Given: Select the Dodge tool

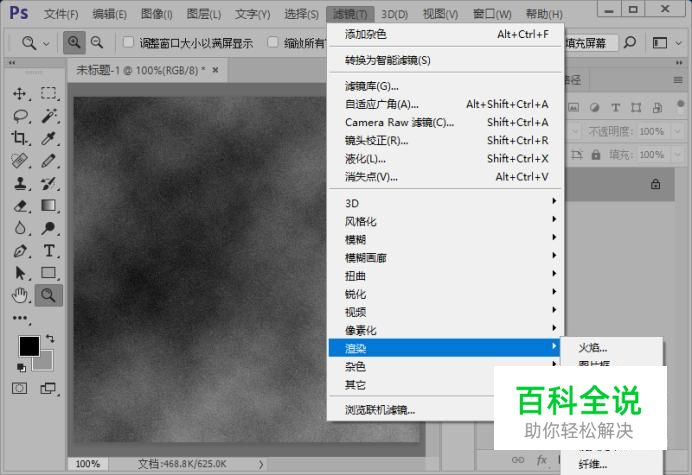Looking at the screenshot, I should point(49,228).
